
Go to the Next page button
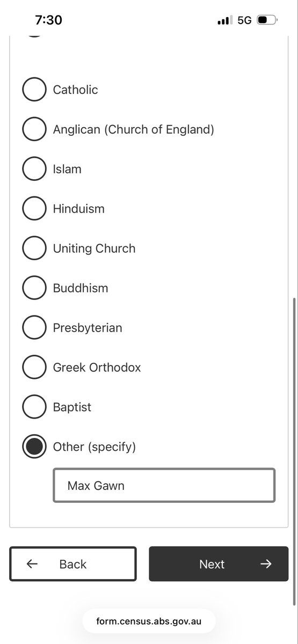coord(219,563)
